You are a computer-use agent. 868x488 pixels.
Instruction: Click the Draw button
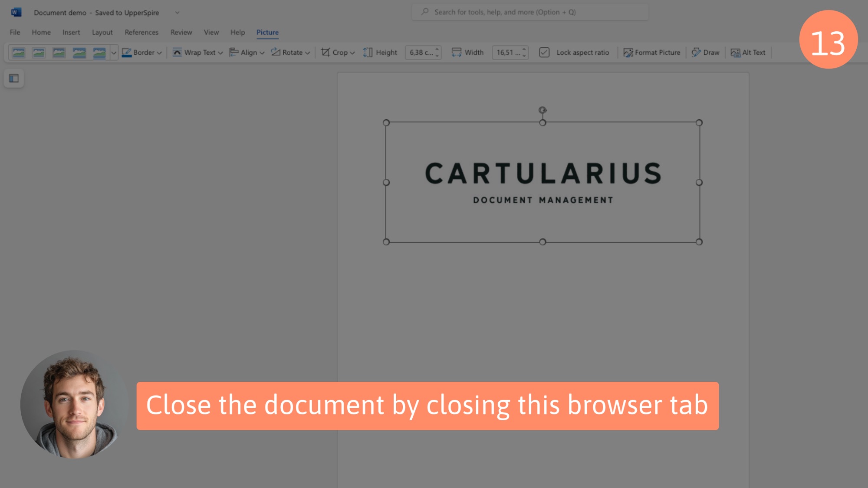click(x=706, y=52)
